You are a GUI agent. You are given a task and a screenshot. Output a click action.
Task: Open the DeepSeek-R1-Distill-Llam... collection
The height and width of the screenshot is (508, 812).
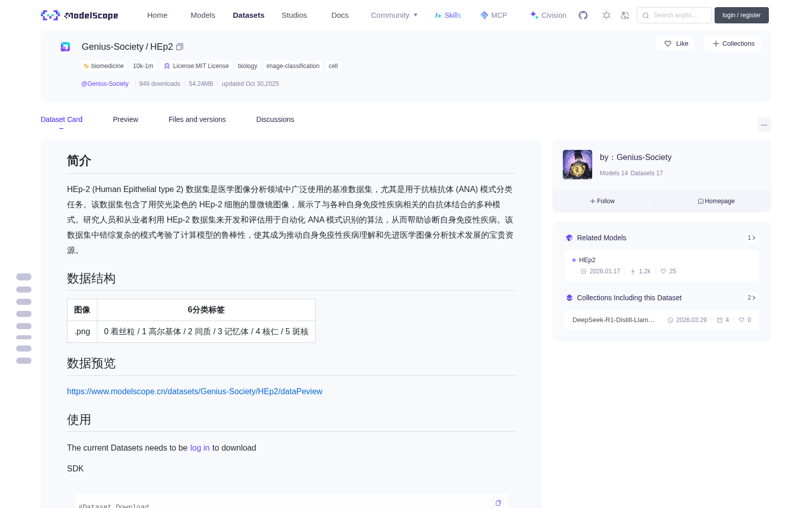[x=661, y=320]
